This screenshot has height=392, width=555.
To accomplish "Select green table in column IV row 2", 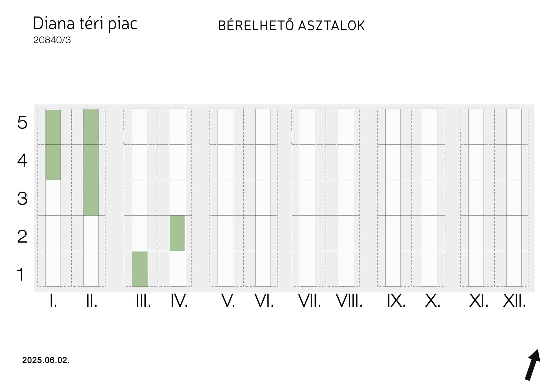I will click(177, 233).
